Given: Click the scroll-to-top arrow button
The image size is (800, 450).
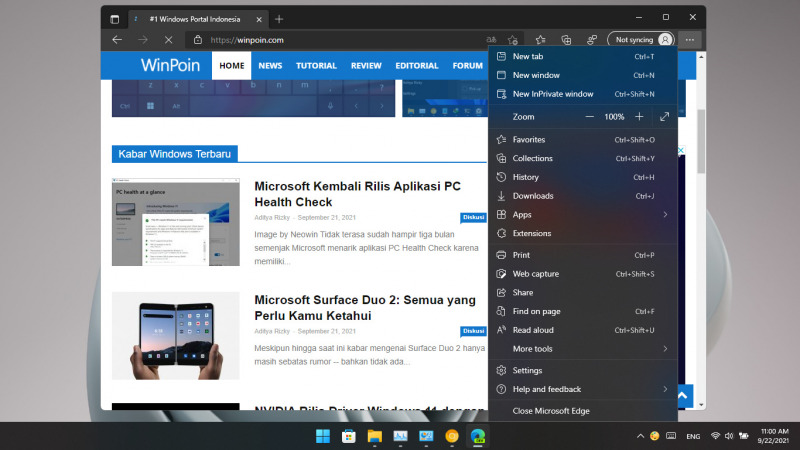Looking at the screenshot, I should coord(683,395).
